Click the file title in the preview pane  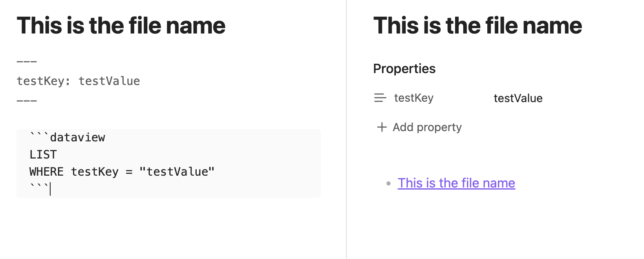click(477, 25)
